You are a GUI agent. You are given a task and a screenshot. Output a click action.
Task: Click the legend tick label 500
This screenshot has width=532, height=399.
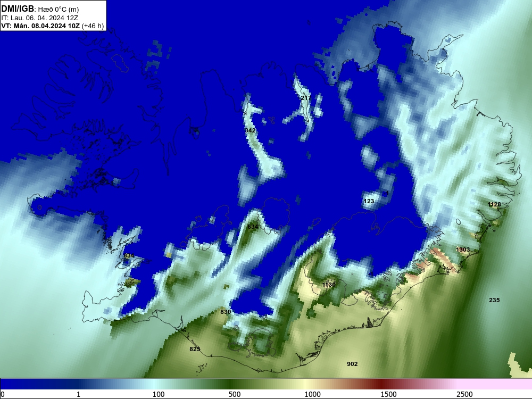tap(235, 394)
